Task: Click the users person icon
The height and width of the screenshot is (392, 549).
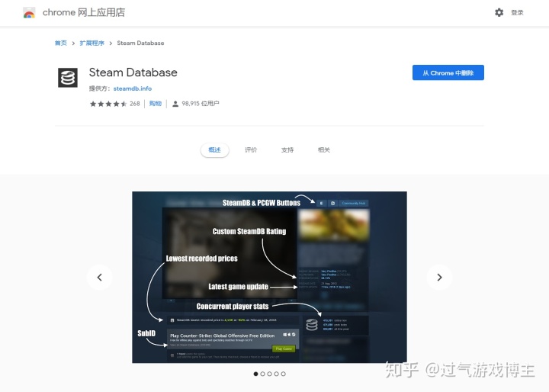Action: point(175,104)
